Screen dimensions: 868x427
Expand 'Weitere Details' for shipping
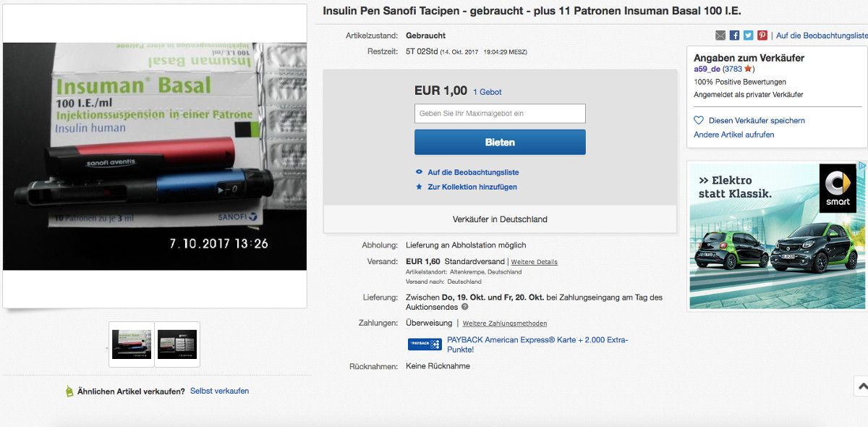[534, 262]
